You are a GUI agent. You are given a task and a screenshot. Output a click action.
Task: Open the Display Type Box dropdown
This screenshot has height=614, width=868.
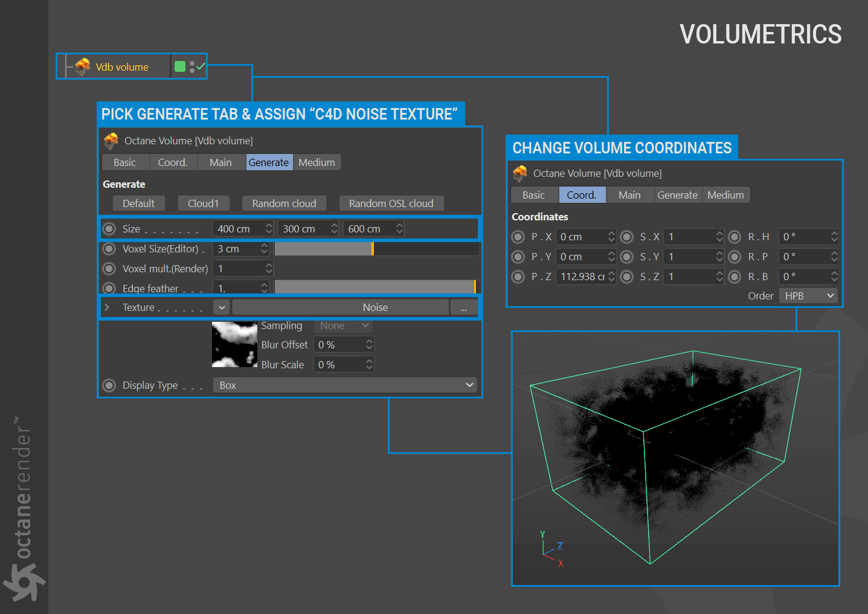345,385
